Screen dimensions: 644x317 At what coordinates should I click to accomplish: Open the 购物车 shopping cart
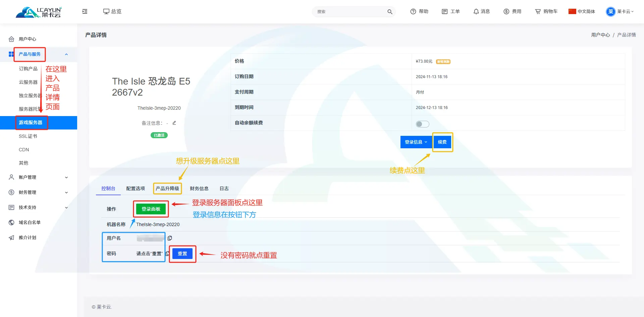(546, 11)
